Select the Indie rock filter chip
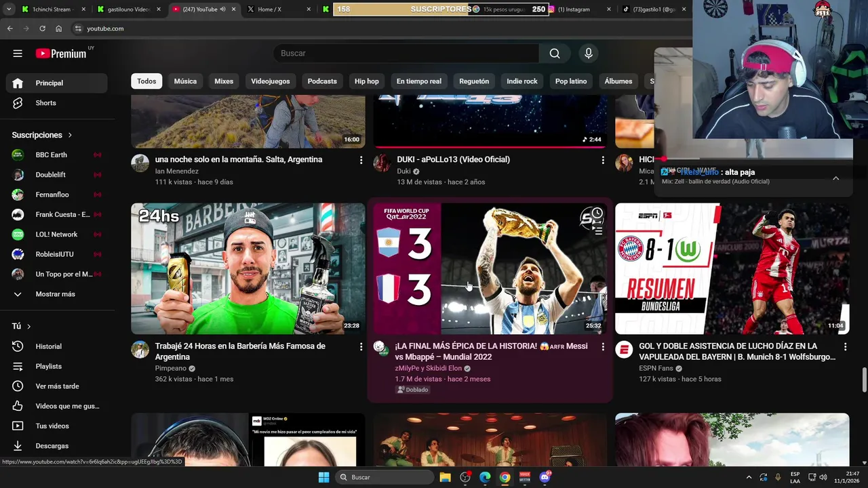 point(522,81)
